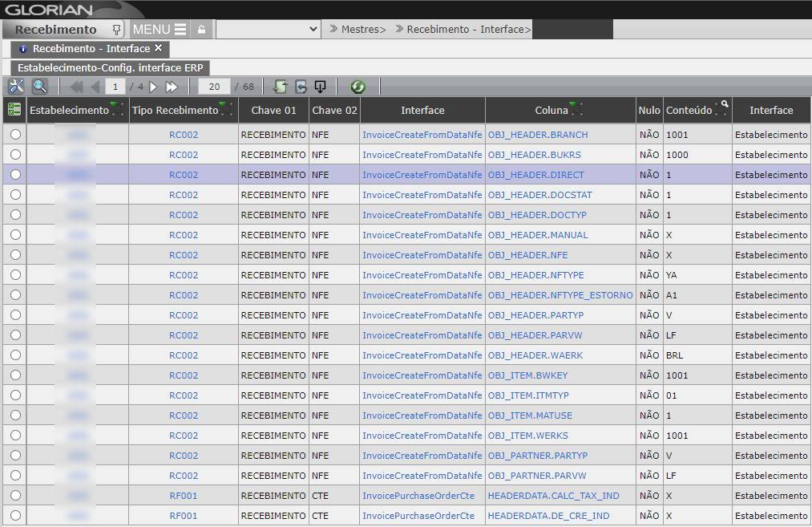Viewport: 812px width, 527px height.
Task: Click the OBJ_HEADER.WAERK link
Action: tap(535, 355)
